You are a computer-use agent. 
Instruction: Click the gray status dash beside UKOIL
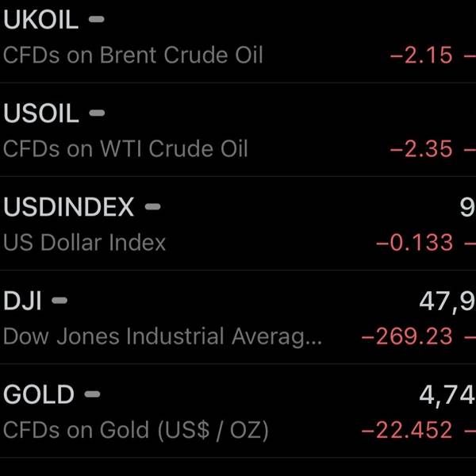tap(97, 19)
